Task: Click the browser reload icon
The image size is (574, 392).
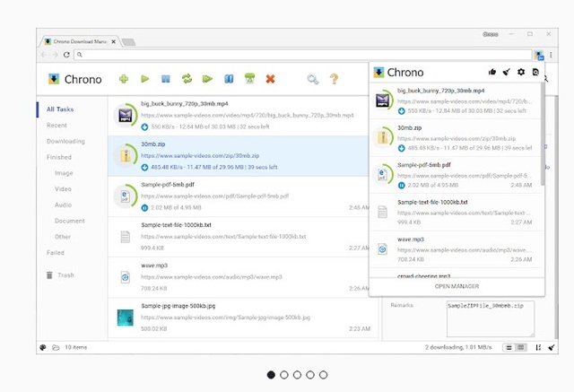Action: 66,55
